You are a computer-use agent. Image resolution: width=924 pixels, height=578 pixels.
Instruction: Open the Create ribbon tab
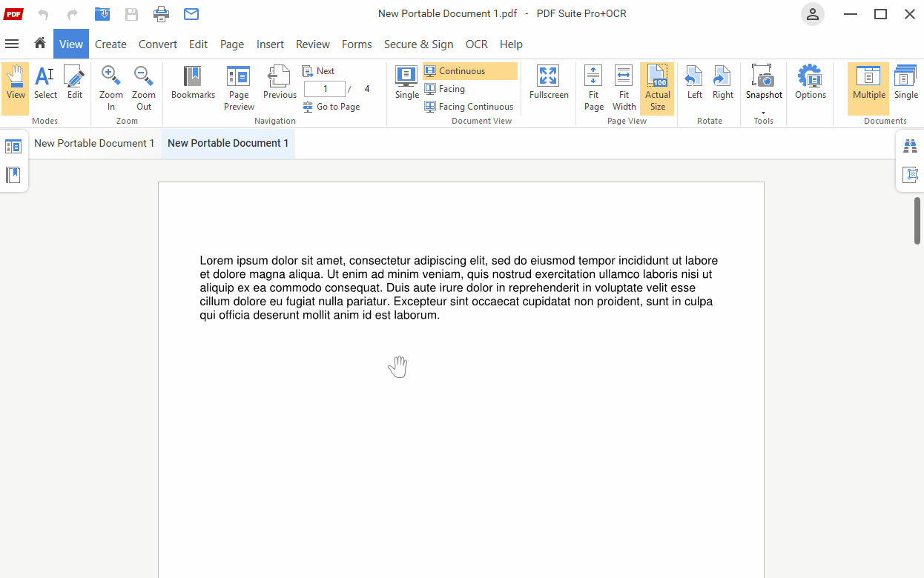pyautogui.click(x=110, y=44)
